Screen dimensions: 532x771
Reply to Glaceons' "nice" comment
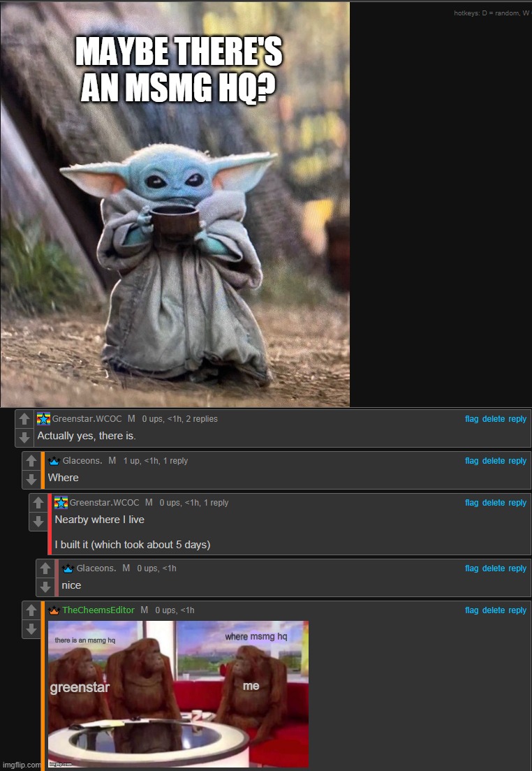pyautogui.click(x=517, y=568)
